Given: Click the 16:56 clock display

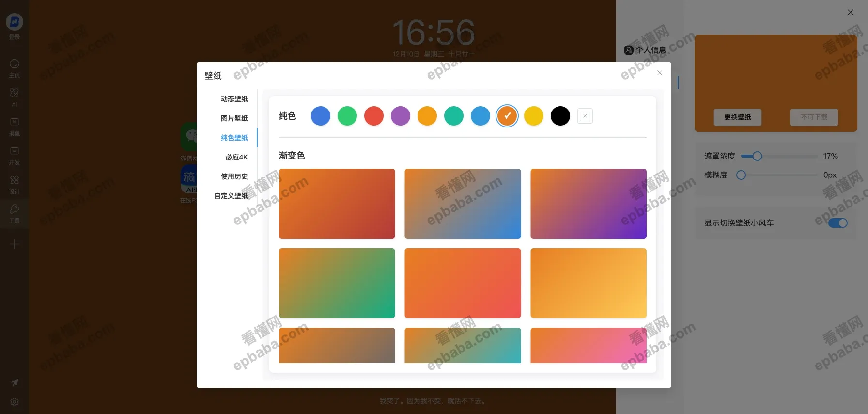Looking at the screenshot, I should pyautogui.click(x=434, y=32).
